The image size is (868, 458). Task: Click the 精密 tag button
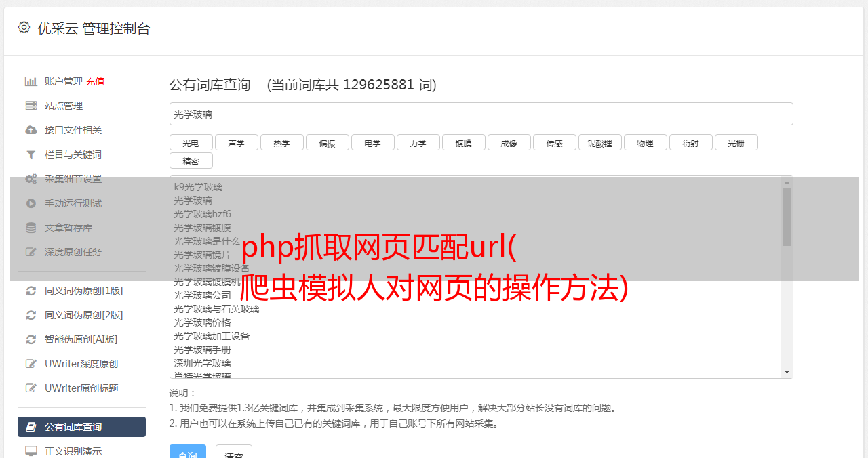point(191,161)
